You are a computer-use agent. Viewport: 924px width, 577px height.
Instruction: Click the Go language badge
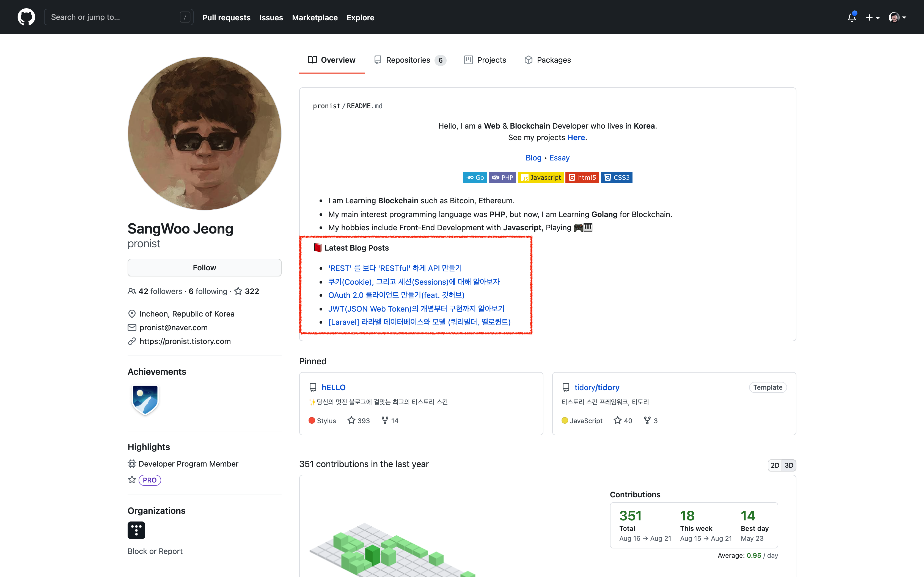click(475, 177)
